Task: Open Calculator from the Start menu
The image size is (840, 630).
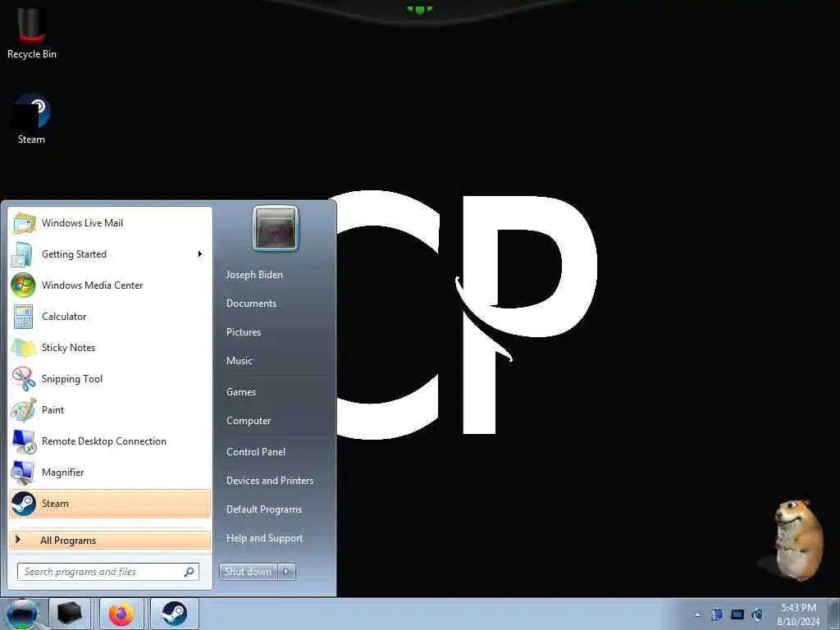Action: point(111,316)
